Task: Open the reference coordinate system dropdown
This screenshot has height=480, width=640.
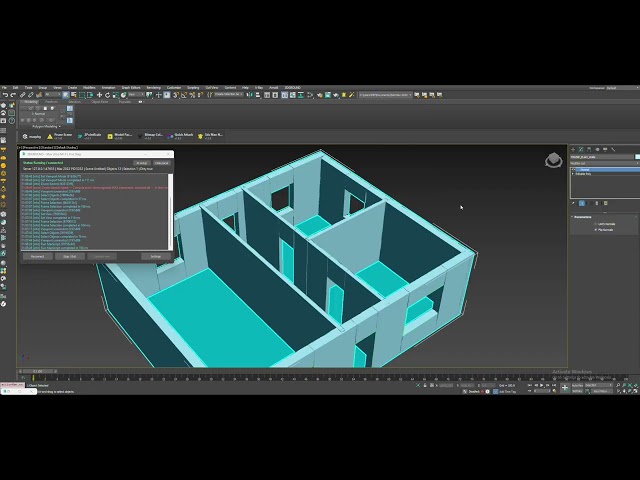Action: [x=136, y=95]
